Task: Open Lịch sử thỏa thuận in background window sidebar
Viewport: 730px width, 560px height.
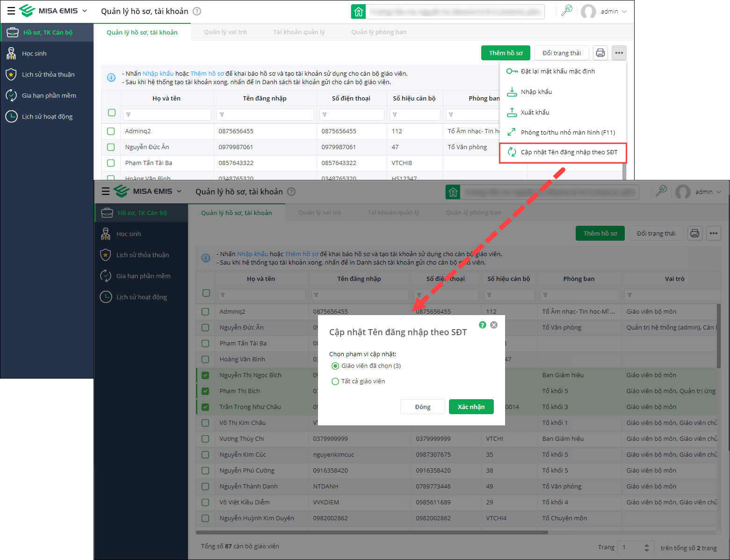Action: (47, 74)
